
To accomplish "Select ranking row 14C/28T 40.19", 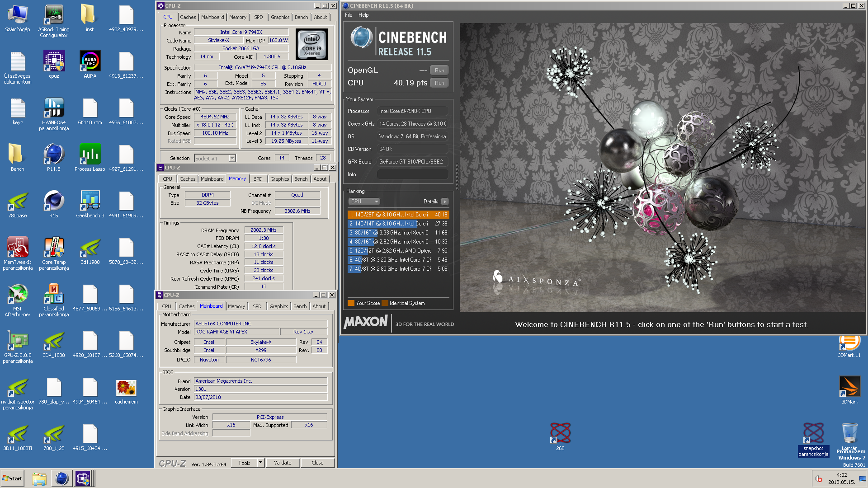I will click(x=398, y=215).
